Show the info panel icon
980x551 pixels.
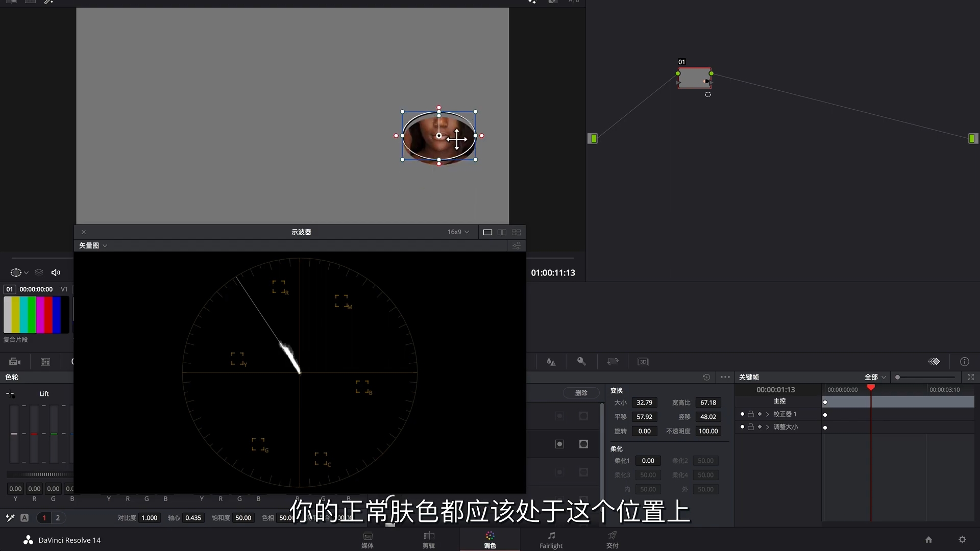[x=964, y=362]
